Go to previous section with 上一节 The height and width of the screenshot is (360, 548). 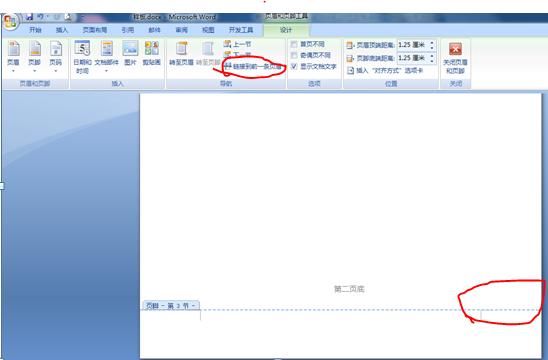coord(238,44)
